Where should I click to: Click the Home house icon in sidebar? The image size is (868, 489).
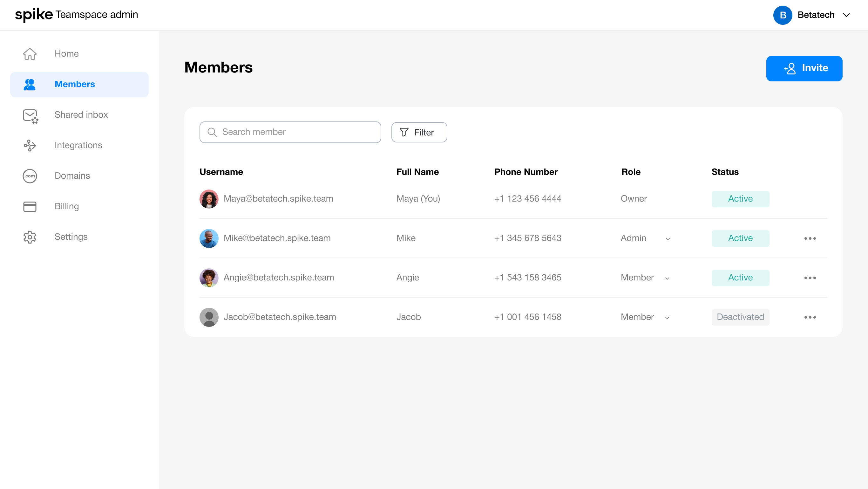30,54
